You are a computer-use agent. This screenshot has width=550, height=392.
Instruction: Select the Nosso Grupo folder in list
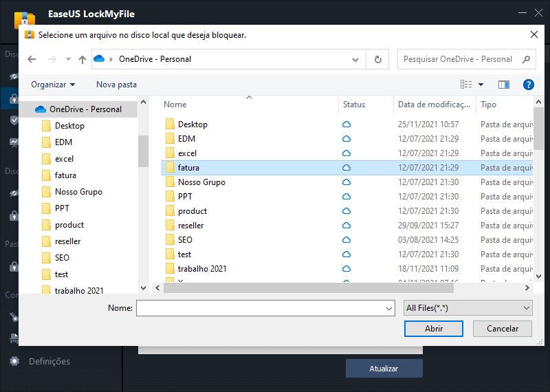[x=201, y=182]
